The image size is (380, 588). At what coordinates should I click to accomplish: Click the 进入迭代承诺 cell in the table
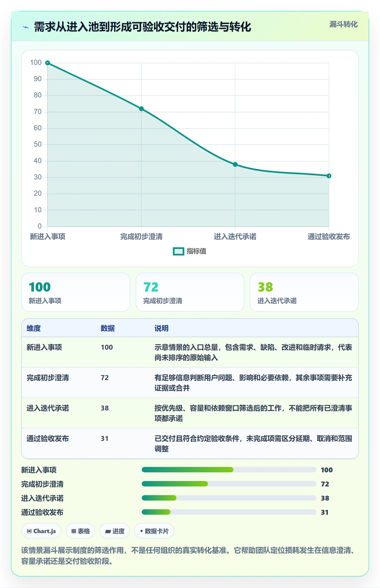(x=48, y=408)
